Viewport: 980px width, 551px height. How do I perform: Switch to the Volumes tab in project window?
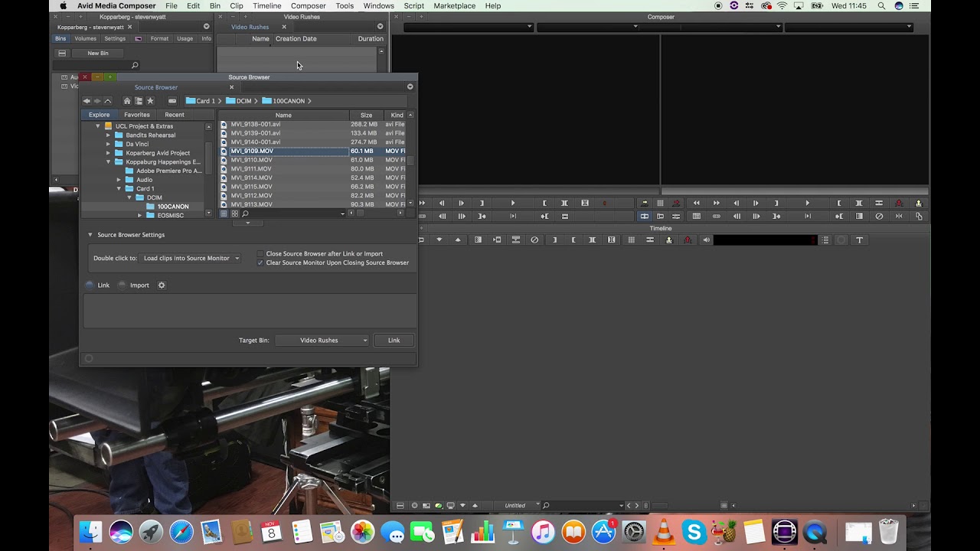click(86, 38)
